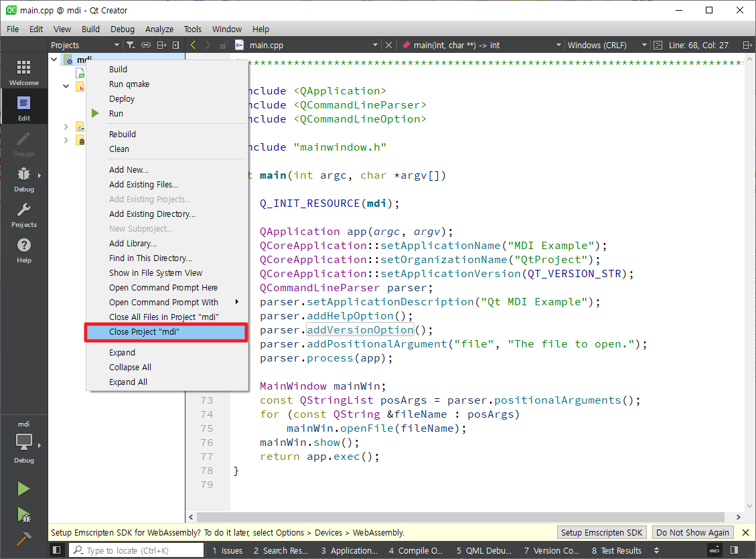Build project with the hammer icon
Image resolution: width=756 pixels, height=559 pixels.
click(x=23, y=539)
